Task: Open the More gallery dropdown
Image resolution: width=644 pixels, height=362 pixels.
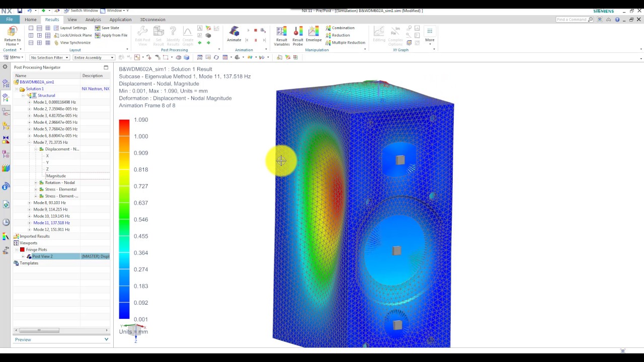Action: (x=430, y=35)
